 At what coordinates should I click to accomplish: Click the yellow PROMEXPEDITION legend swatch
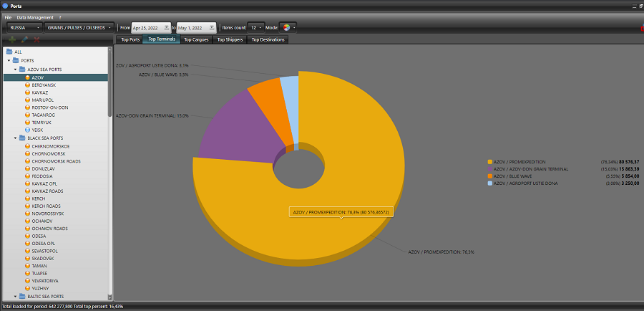[x=489, y=162]
